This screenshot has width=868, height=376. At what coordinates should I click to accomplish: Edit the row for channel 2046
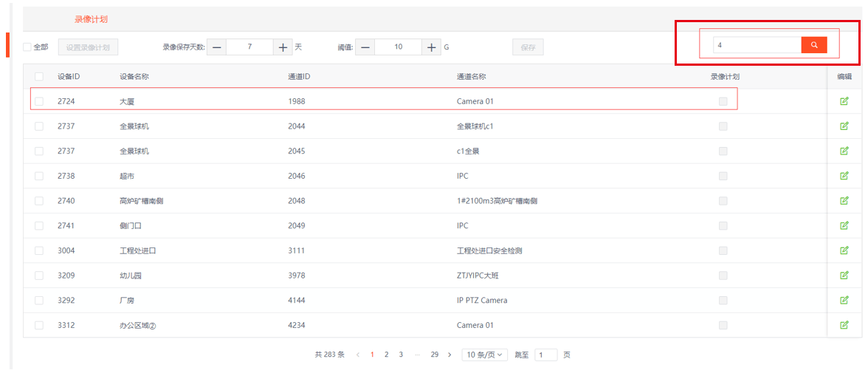tap(844, 176)
